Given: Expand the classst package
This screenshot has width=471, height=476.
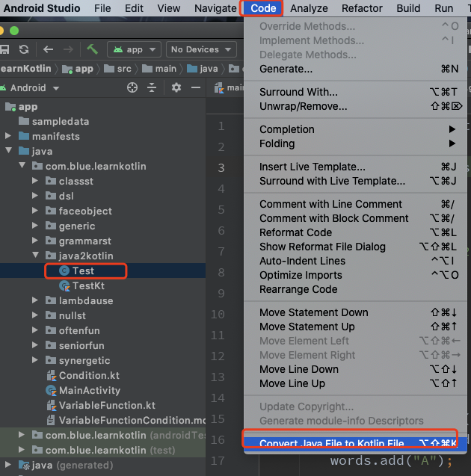Looking at the screenshot, I should point(35,181).
